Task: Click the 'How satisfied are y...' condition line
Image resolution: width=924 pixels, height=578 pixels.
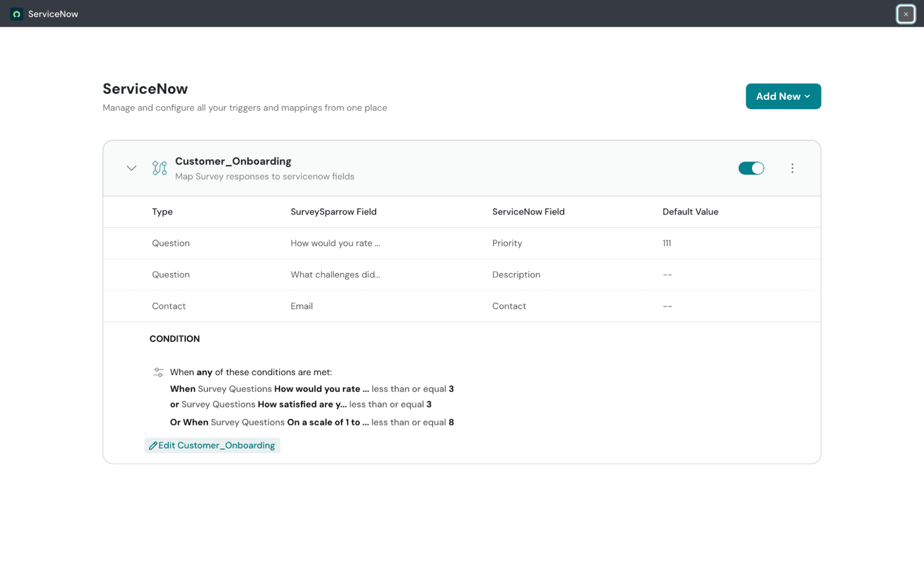Action: (300, 405)
